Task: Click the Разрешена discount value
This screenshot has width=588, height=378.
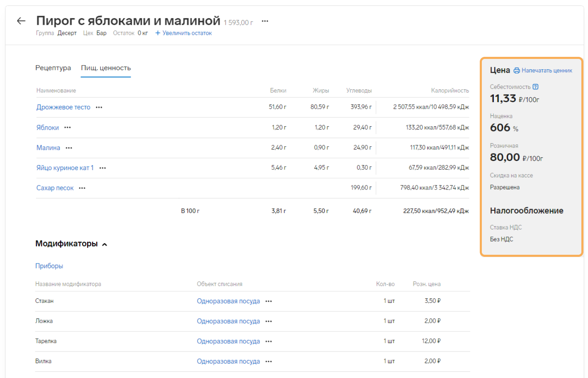Action: tap(505, 187)
